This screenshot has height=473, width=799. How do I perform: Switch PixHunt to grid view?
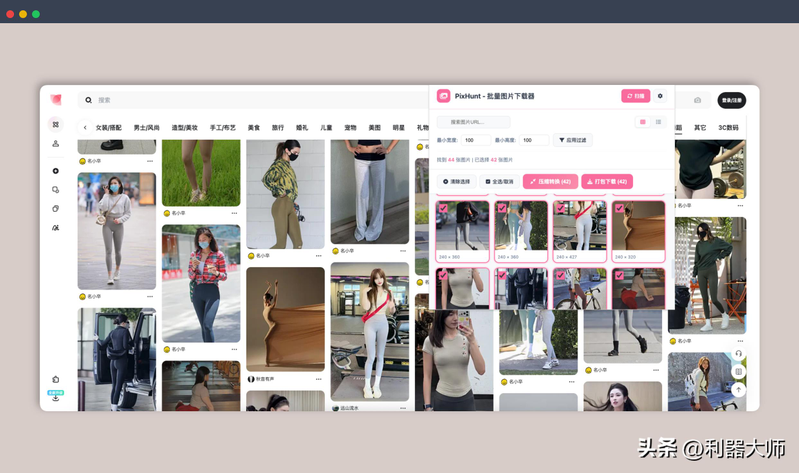pos(642,122)
